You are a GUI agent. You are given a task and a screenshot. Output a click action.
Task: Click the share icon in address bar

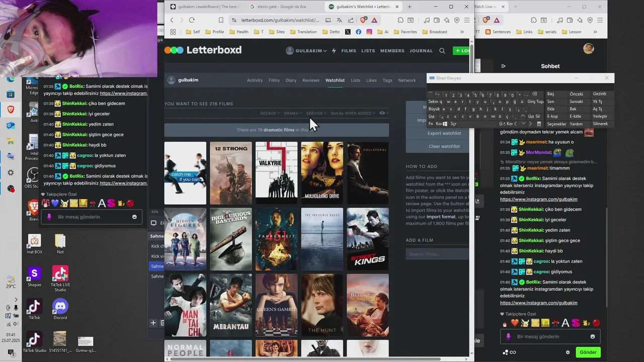tap(351, 20)
